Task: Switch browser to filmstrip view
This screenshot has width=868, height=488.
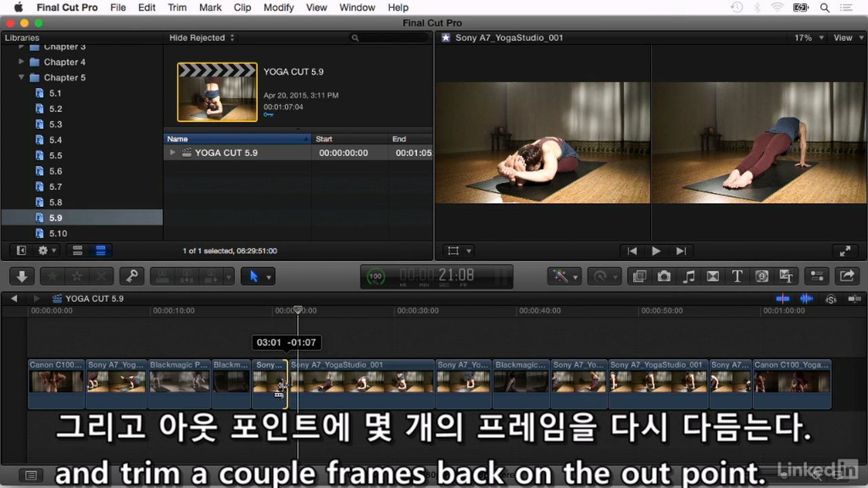Action: pyautogui.click(x=77, y=250)
